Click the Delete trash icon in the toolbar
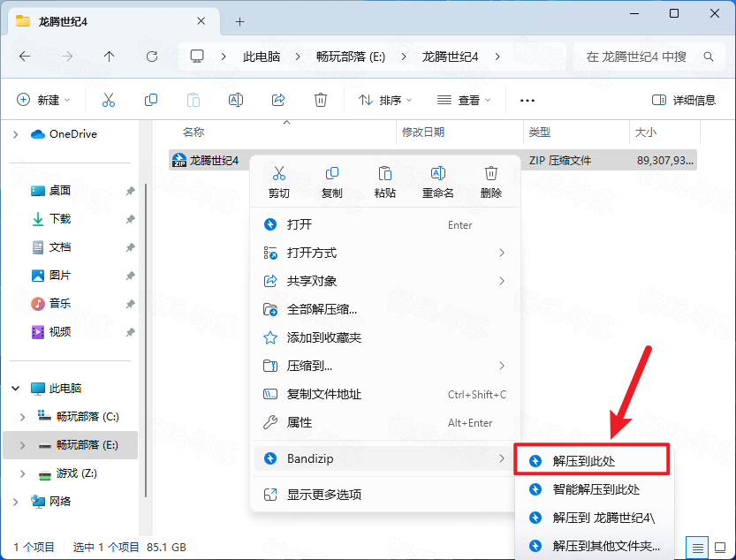The height and width of the screenshot is (560, 736). click(x=321, y=100)
